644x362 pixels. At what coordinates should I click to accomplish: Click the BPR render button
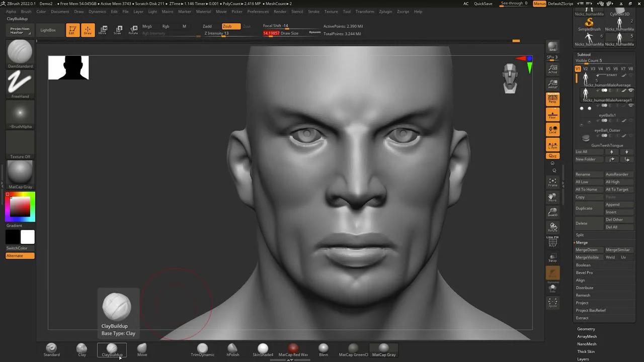[x=552, y=47]
